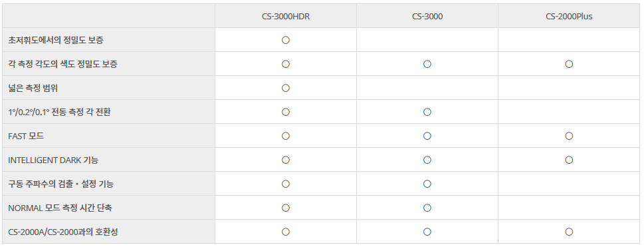Click CS-3000 circle in 구동 주파수 검출 row

[427, 184]
